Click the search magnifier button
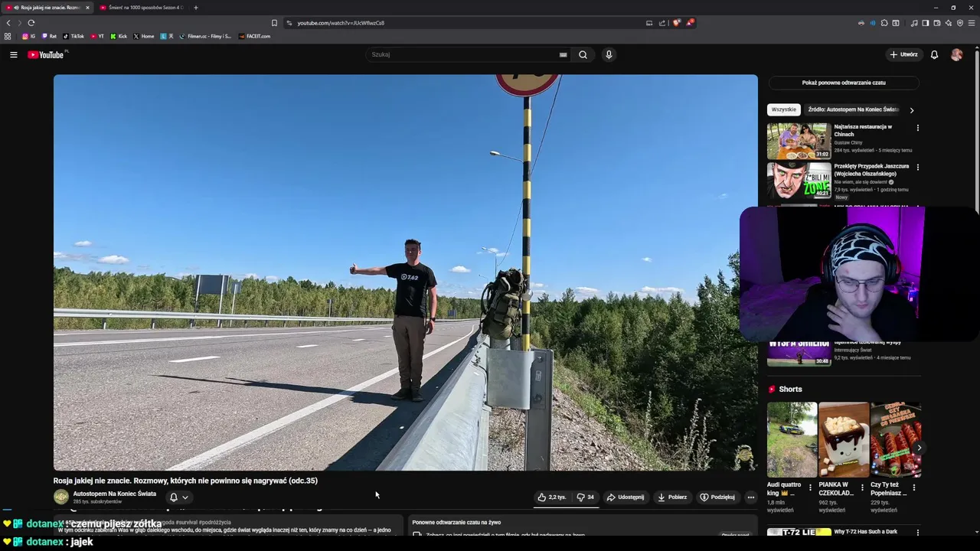Screen dimensions: 980x551 point(583,55)
